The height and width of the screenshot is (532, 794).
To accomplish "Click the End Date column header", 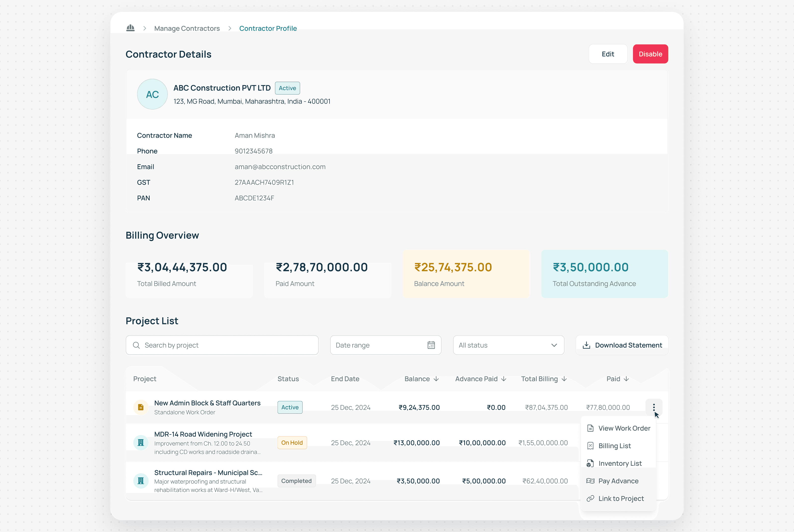I will click(x=345, y=379).
